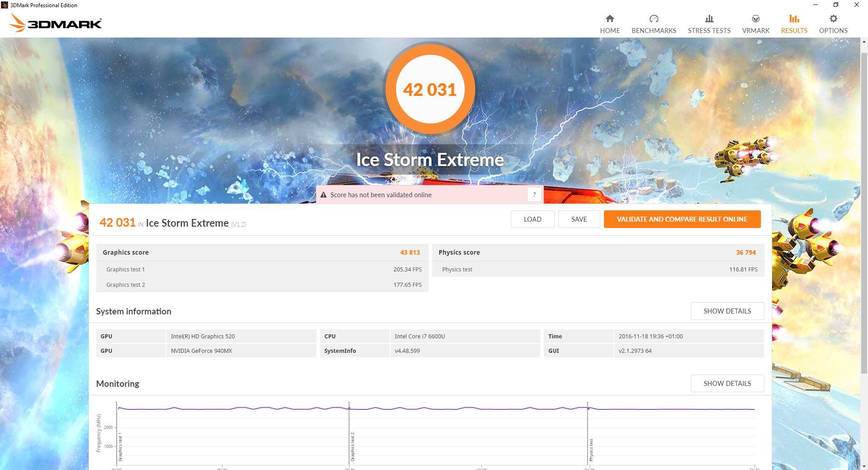Maximize or restore the 3DMark window

836,5
